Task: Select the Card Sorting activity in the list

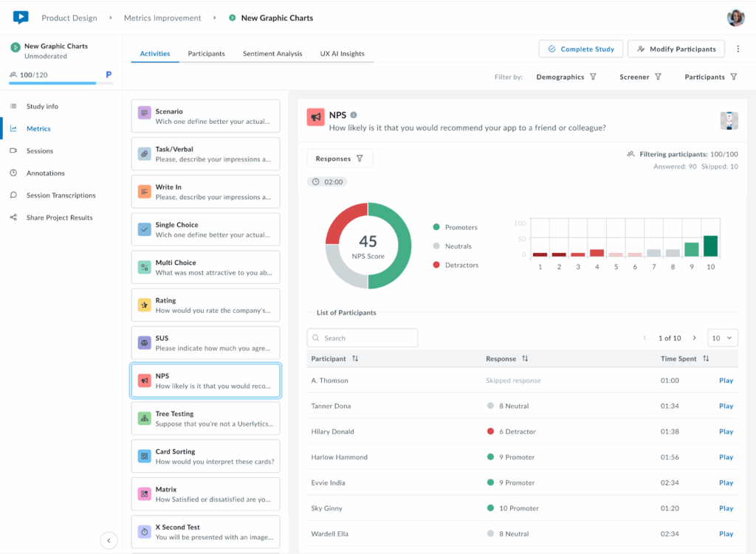Action: click(x=205, y=456)
